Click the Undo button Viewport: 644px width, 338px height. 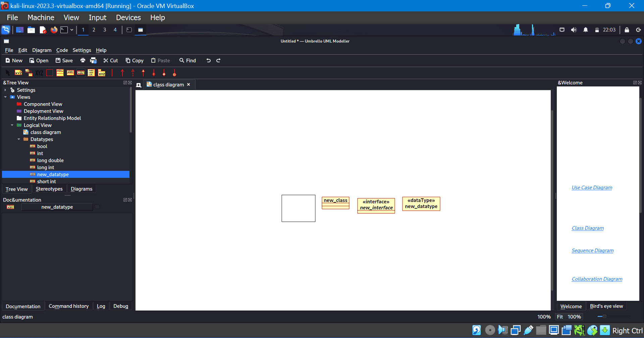208,61
